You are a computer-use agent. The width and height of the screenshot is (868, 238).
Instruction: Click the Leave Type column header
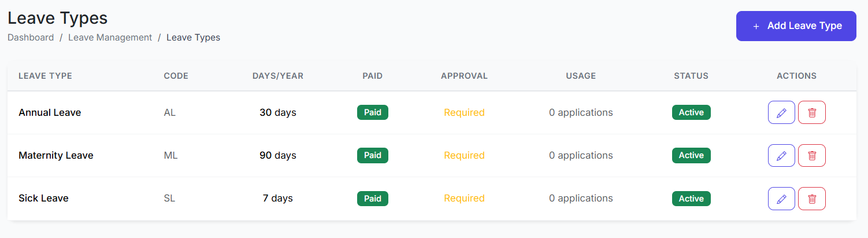pos(45,76)
